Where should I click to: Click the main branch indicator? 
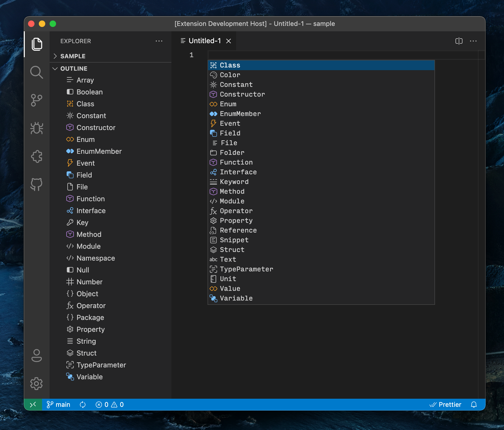click(x=58, y=404)
